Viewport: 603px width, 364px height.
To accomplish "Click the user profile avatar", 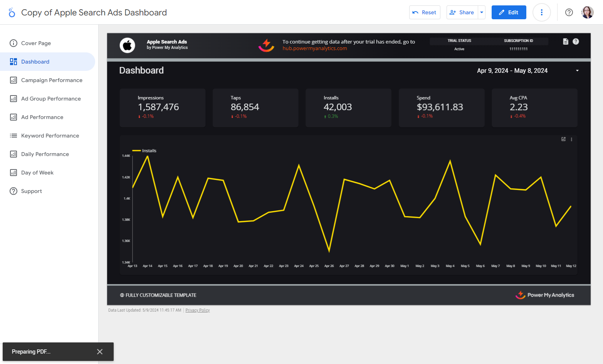I will 587,13.
